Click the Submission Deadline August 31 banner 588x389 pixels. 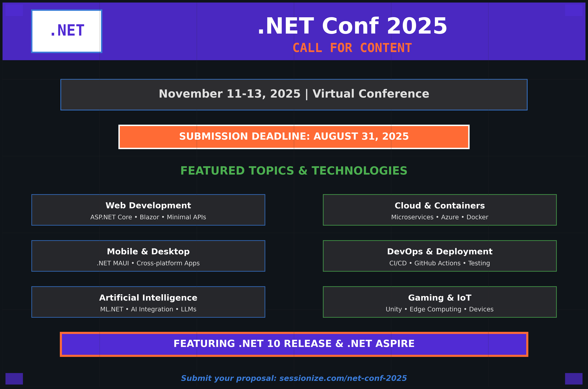[294, 137]
